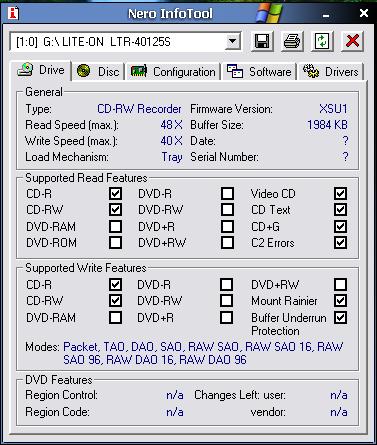The image size is (377, 445).
Task: Click the Changes Left user 'n/a' value
Action: coord(339,396)
